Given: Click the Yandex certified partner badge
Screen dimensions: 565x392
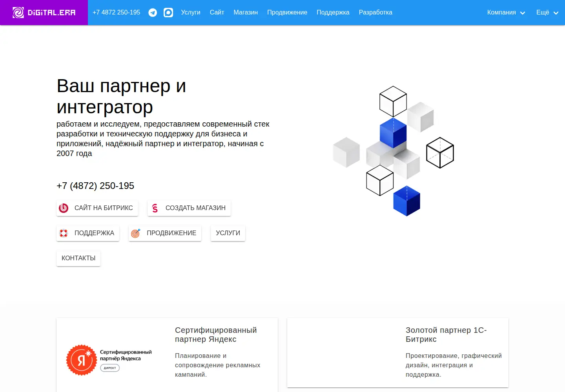Looking at the screenshot, I should 109,360.
